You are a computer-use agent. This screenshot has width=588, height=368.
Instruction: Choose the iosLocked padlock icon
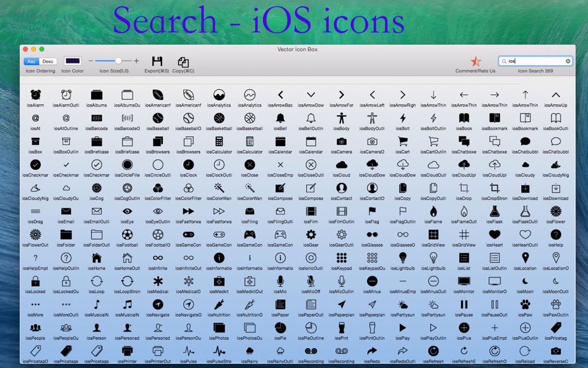[35, 281]
